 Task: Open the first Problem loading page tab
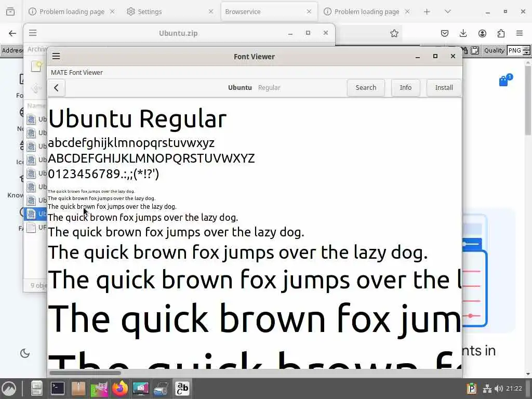click(72, 11)
